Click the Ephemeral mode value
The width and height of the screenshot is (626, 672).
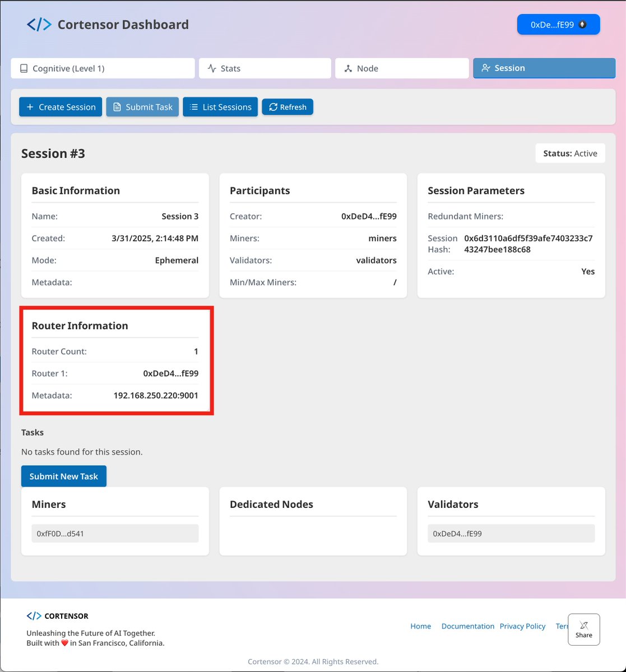pyautogui.click(x=177, y=260)
